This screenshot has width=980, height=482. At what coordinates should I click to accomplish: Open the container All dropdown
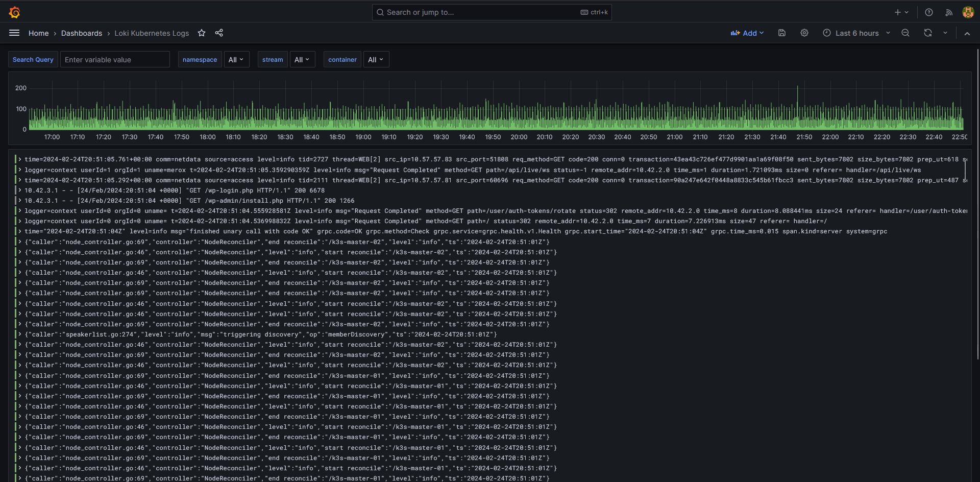pos(376,60)
